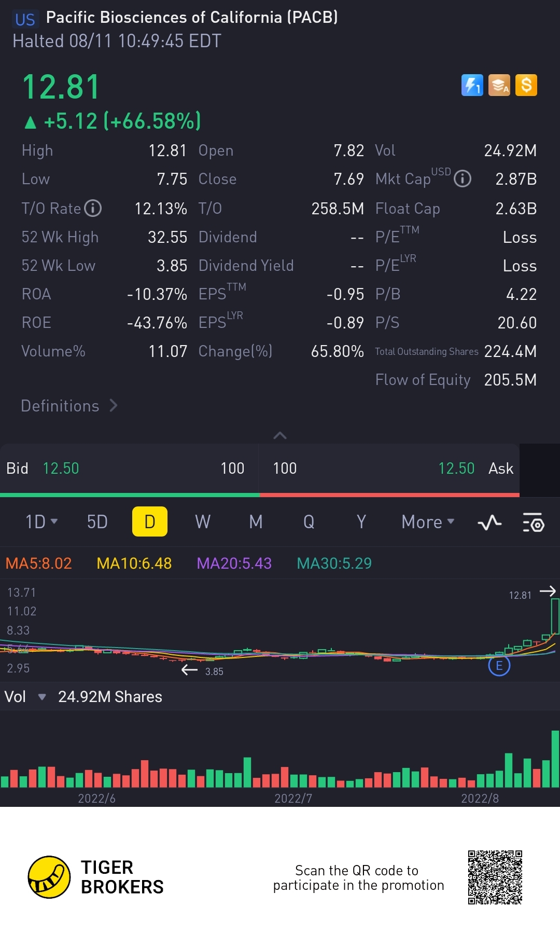Tap the MA10:6.48 indicator label
The width and height of the screenshot is (560, 948).
(134, 564)
